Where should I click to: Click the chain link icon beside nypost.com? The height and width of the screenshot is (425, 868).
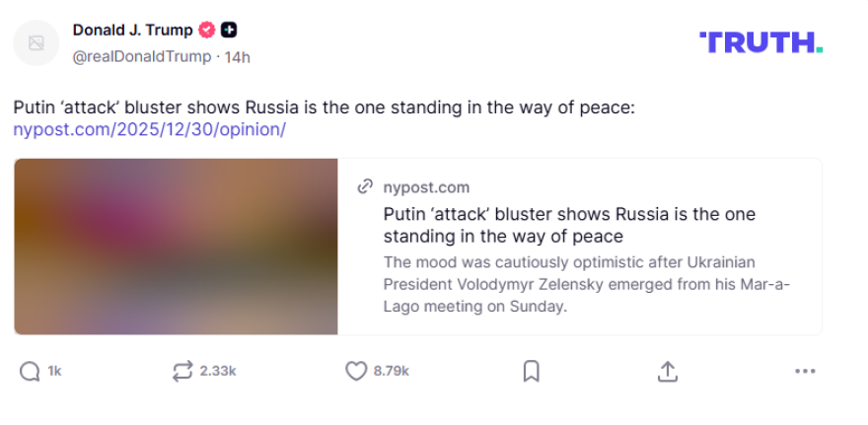point(365,186)
